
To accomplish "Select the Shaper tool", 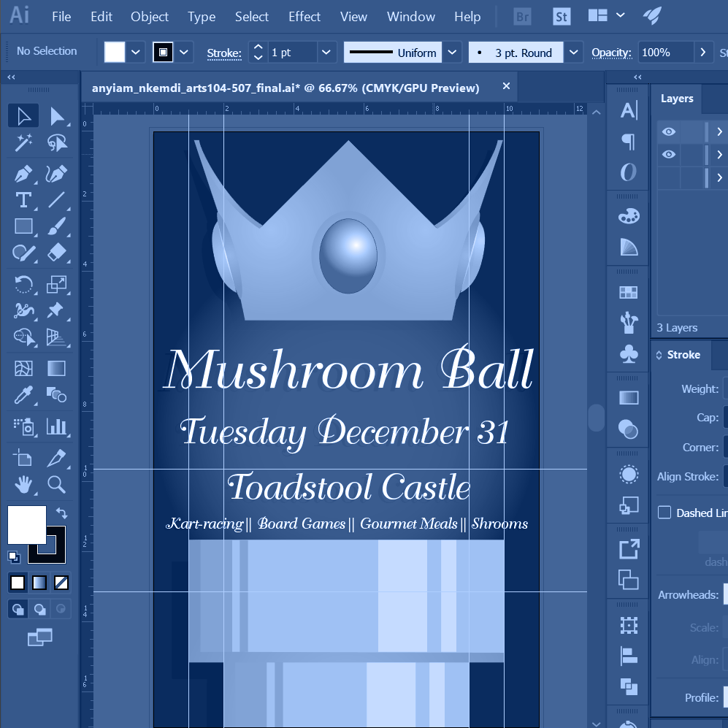I will pos(23,253).
